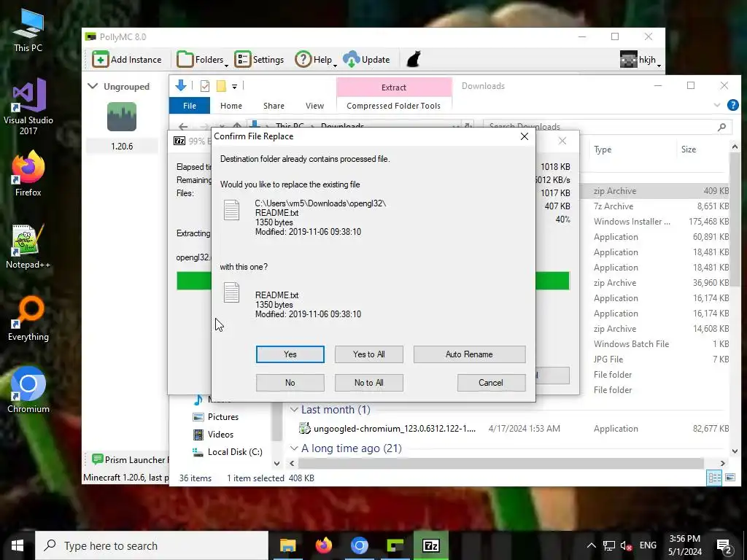
Task: Decline replacement with the No button
Action: point(290,382)
